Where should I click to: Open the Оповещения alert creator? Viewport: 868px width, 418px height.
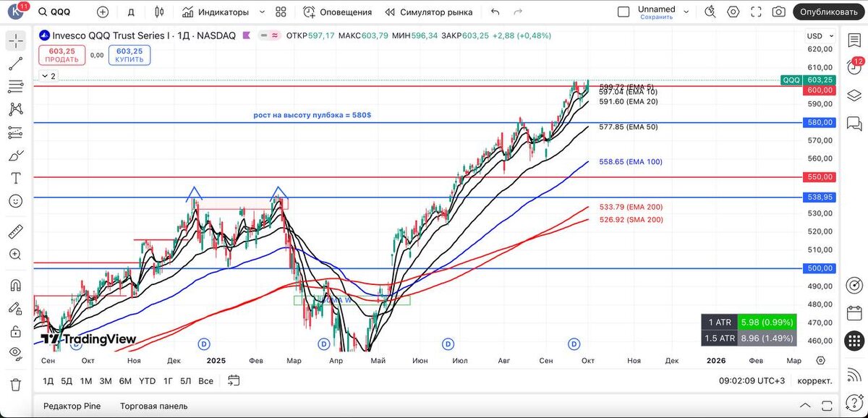coord(337,12)
